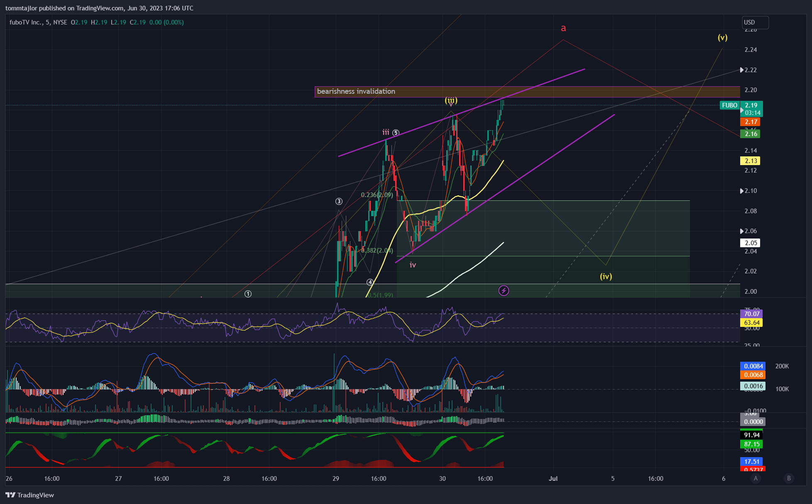Click the purple 70.07 RSI value label
This screenshot has height=504, width=812.
pos(751,314)
